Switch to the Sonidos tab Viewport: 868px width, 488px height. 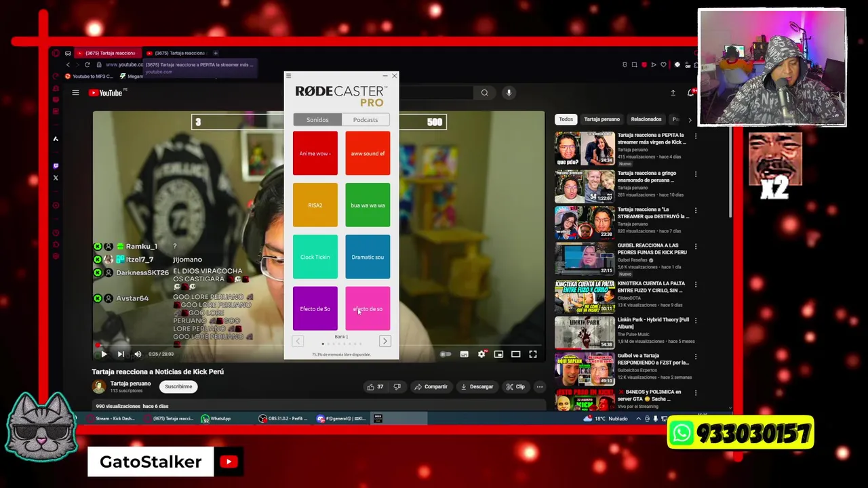317,120
